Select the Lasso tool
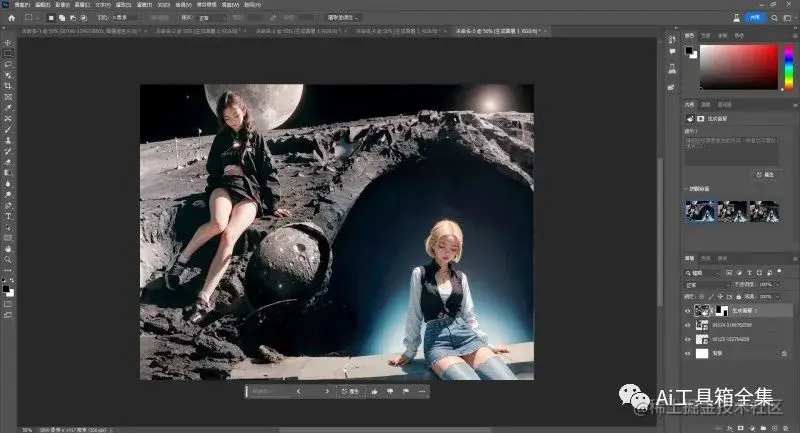The height and width of the screenshot is (433, 800). click(8, 64)
